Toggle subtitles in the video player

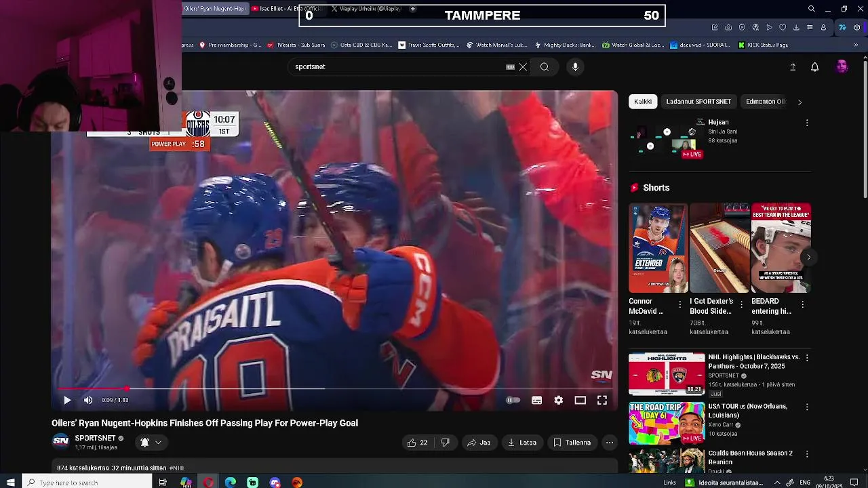tap(536, 401)
